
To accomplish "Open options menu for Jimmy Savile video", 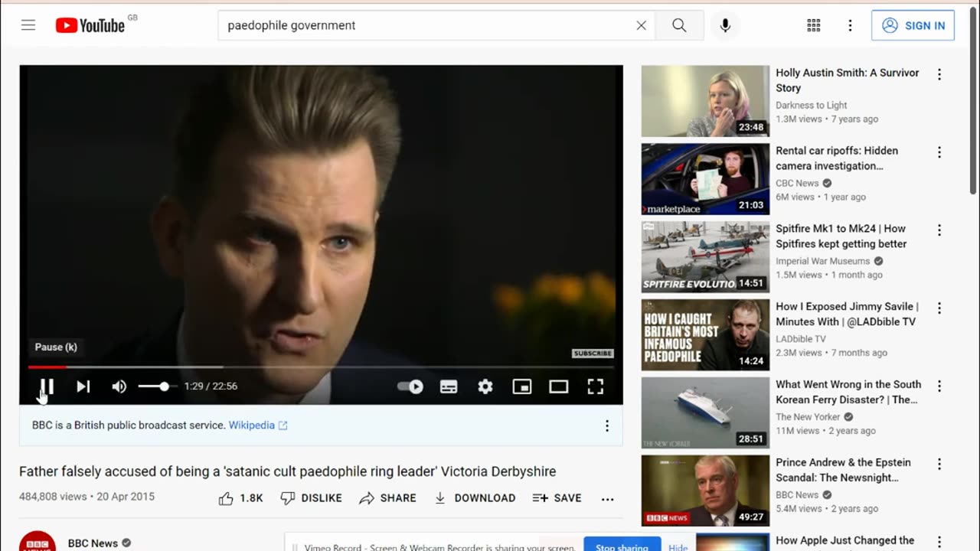I will [x=939, y=308].
